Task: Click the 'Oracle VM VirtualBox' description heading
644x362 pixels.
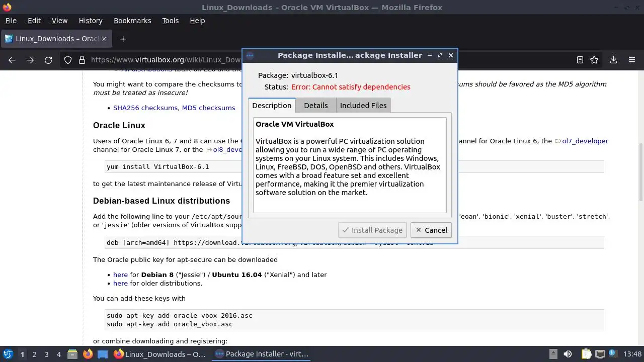Action: (295, 124)
